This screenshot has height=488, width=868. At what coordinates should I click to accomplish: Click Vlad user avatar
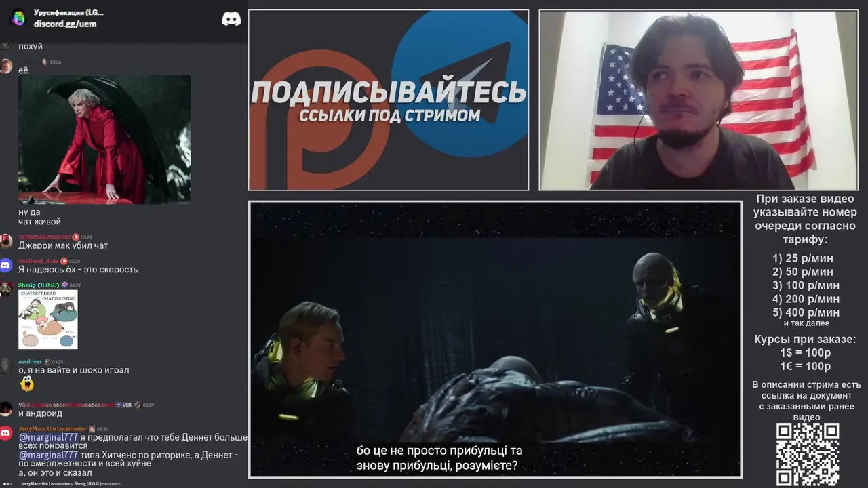[x=6, y=409]
